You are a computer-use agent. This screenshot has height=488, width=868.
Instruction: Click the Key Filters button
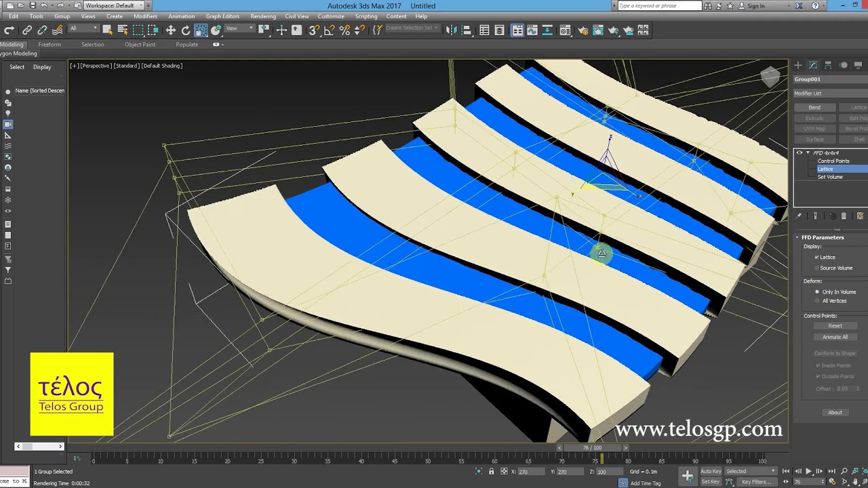tap(756, 482)
